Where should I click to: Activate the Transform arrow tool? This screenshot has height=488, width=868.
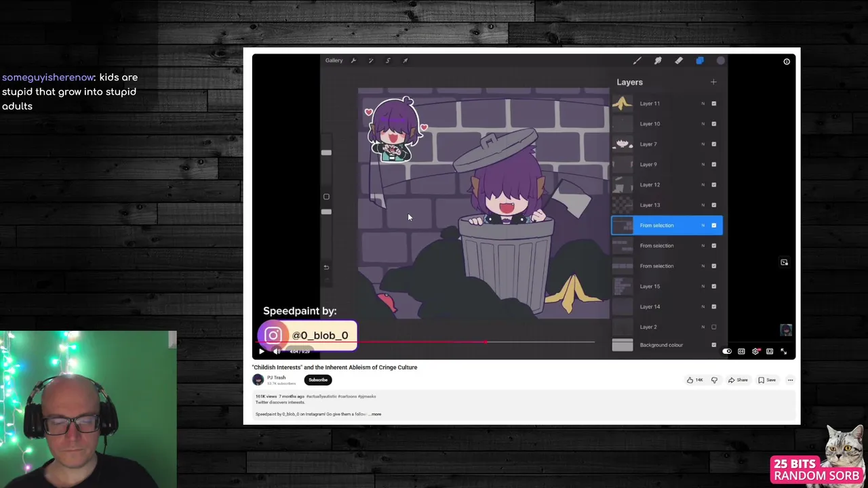(x=406, y=60)
